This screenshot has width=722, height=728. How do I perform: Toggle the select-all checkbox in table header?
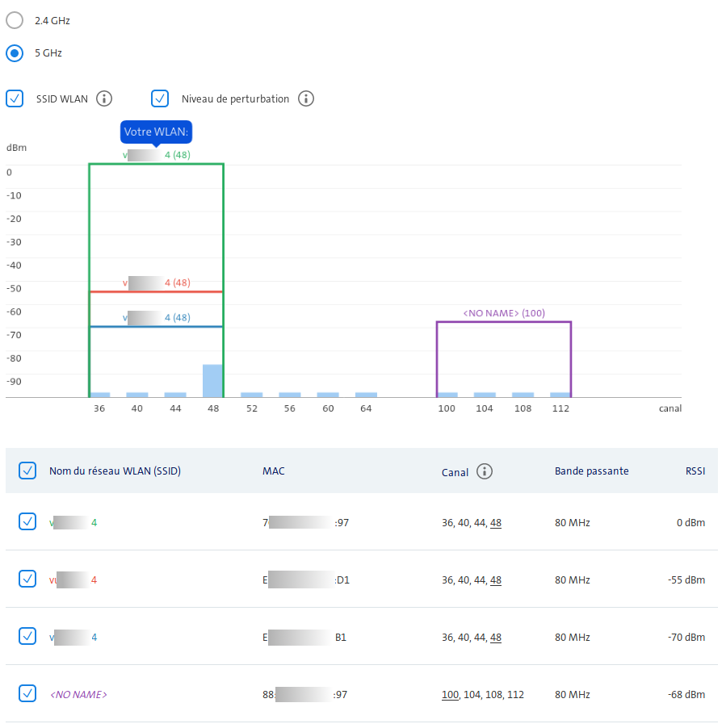coord(27,471)
